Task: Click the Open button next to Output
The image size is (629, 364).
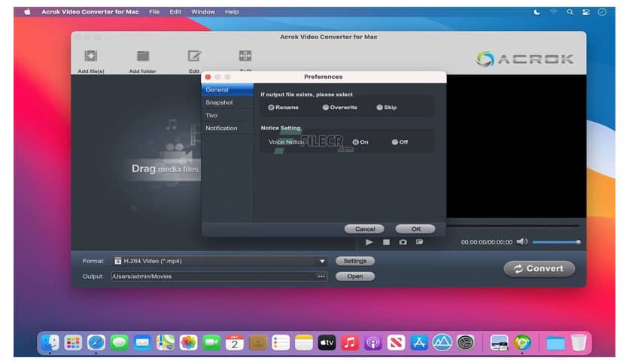Action: click(355, 276)
